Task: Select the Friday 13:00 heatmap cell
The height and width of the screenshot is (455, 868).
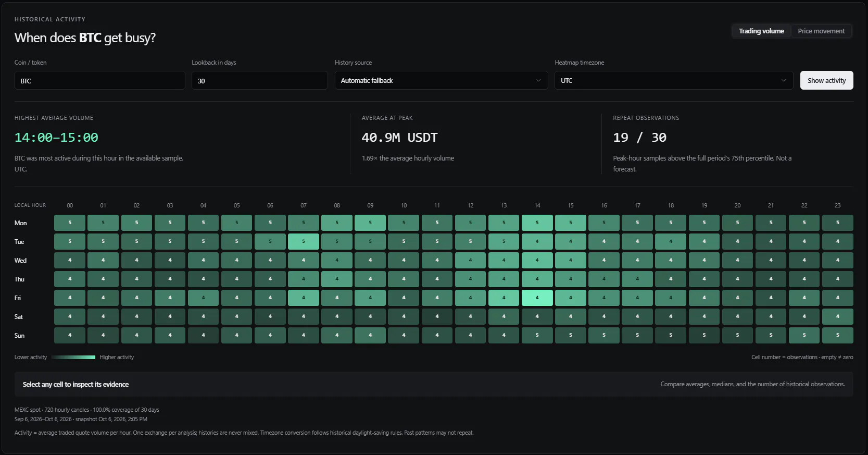Action: tap(504, 298)
